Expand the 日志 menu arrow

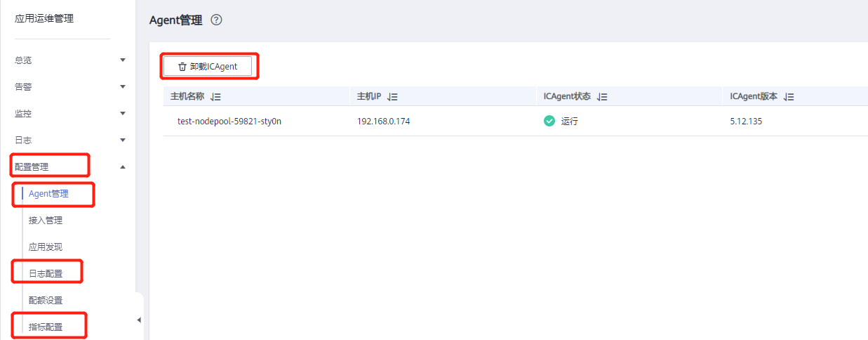pos(123,140)
